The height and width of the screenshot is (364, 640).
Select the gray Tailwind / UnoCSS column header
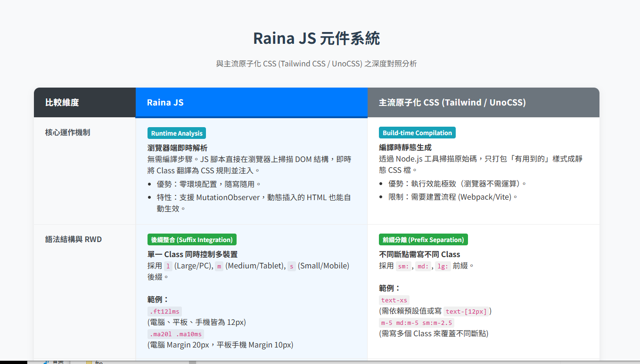pos(452,102)
